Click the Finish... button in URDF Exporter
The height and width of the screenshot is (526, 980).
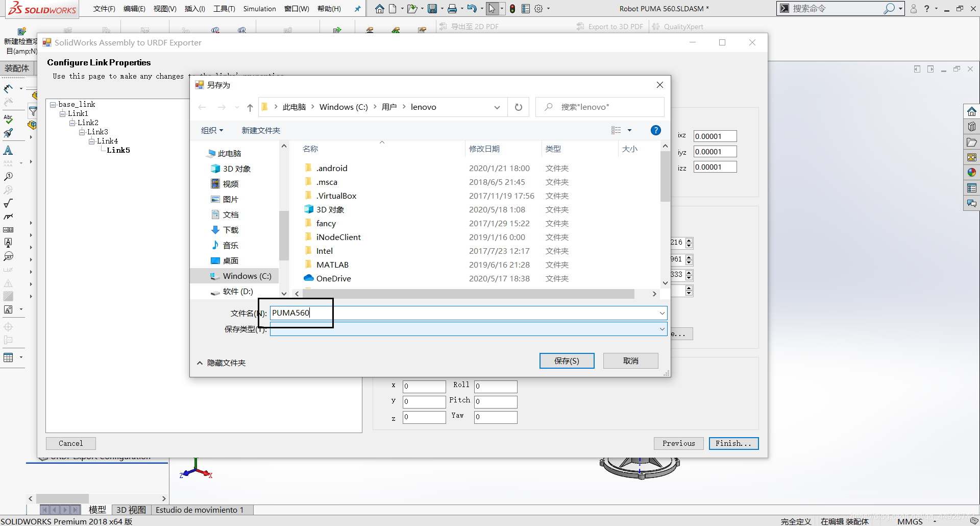pyautogui.click(x=733, y=443)
